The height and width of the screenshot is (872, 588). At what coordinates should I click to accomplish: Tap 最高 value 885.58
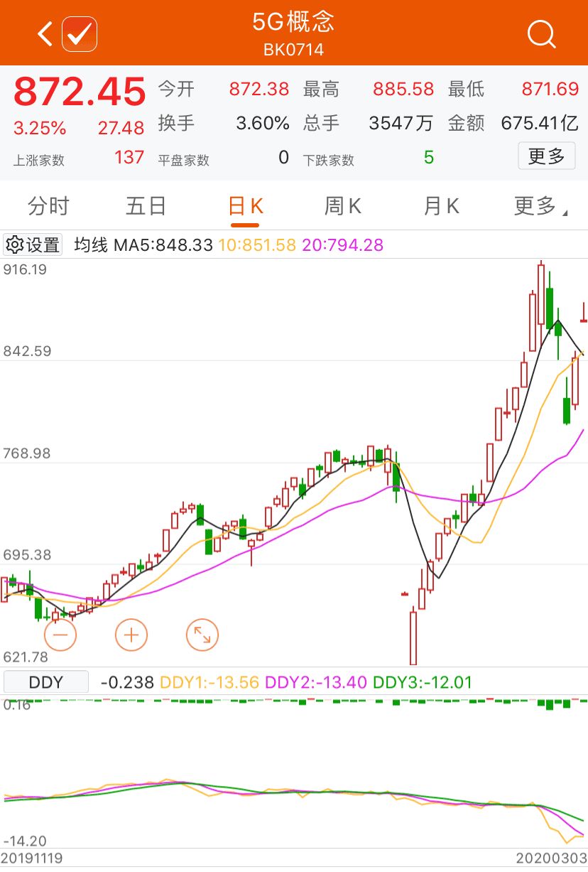(403, 89)
